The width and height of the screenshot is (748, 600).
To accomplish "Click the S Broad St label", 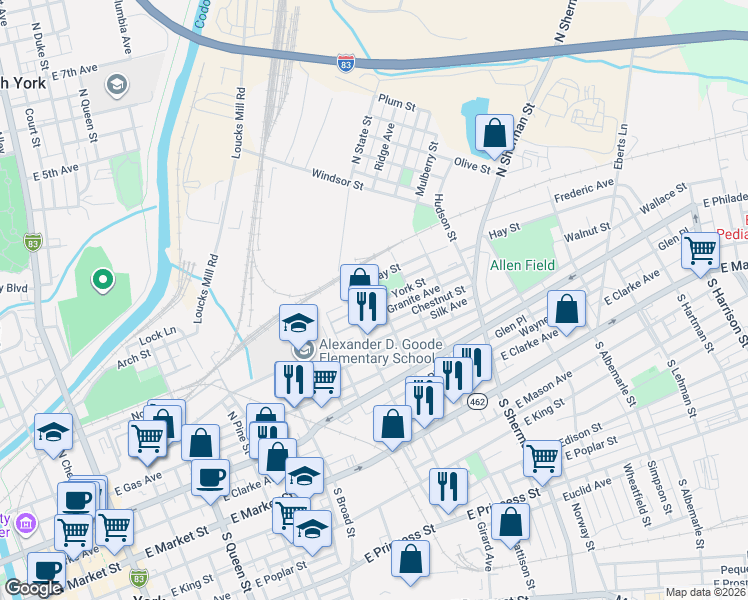I will click(x=344, y=512).
